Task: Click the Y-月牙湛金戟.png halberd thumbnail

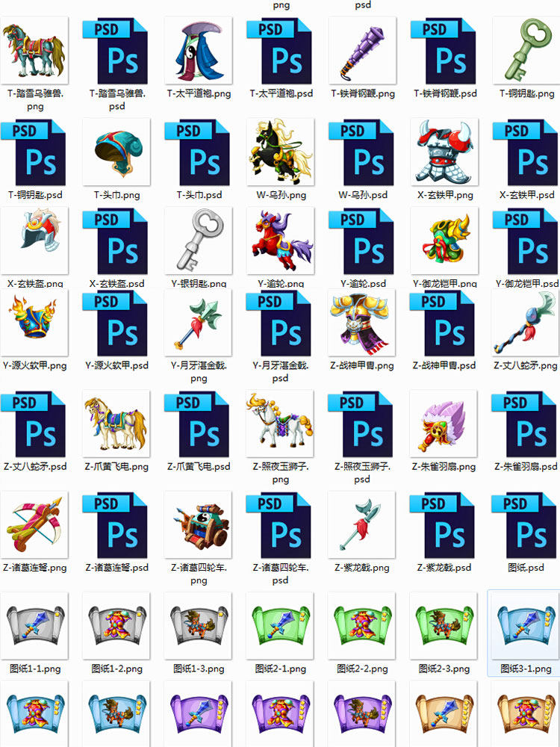Action: (x=198, y=323)
